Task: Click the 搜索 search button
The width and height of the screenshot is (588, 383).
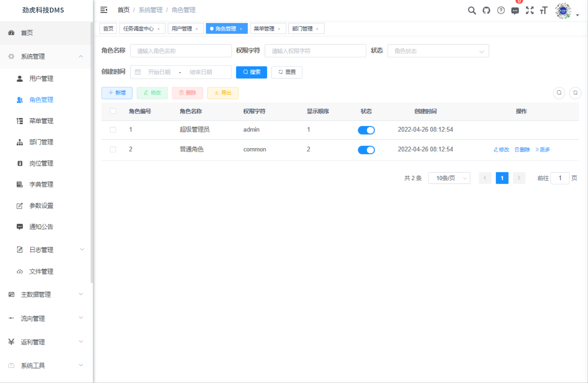Action: tap(251, 72)
